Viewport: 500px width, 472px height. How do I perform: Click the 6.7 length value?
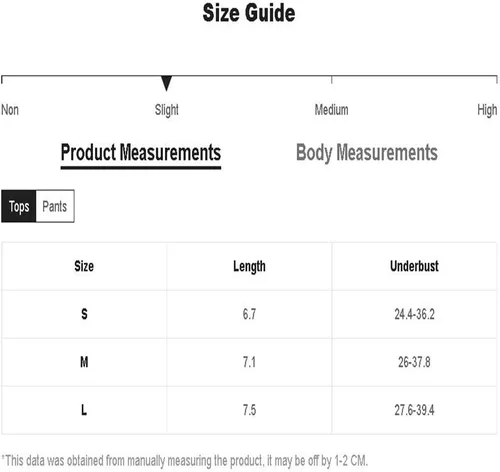(x=249, y=314)
